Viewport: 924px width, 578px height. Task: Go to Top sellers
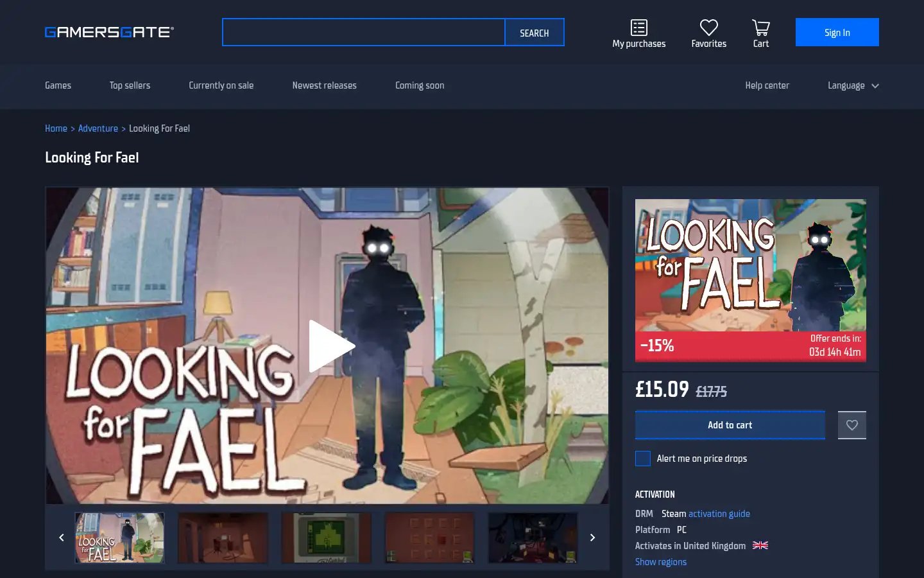pos(130,85)
